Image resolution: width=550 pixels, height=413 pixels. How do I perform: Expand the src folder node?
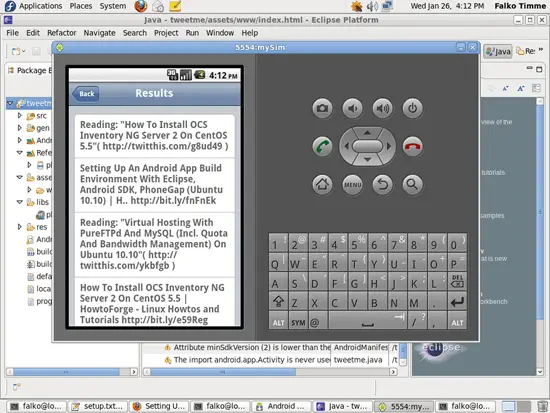pyautogui.click(x=20, y=115)
